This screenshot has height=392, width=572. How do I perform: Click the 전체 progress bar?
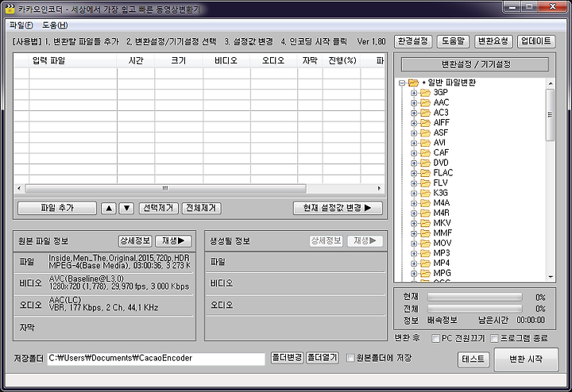click(474, 309)
